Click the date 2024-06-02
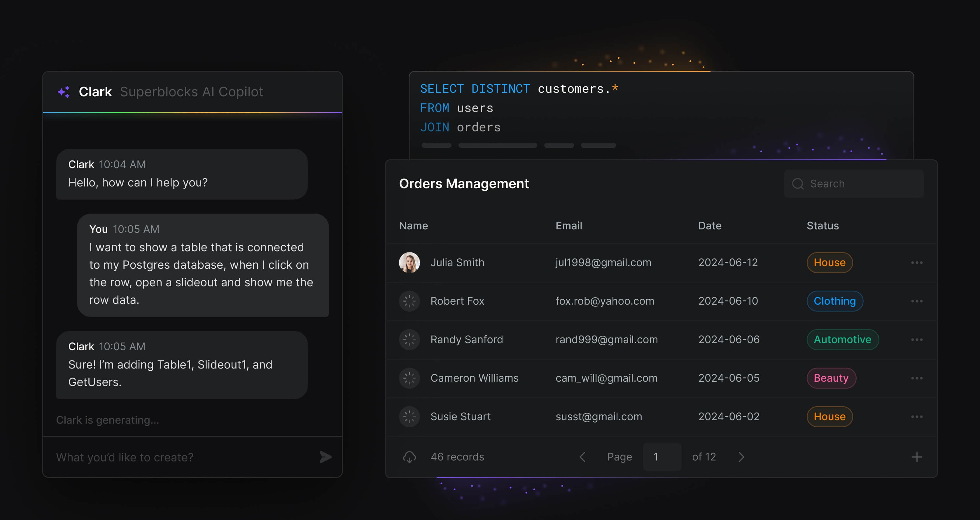The height and width of the screenshot is (520, 980). point(729,416)
